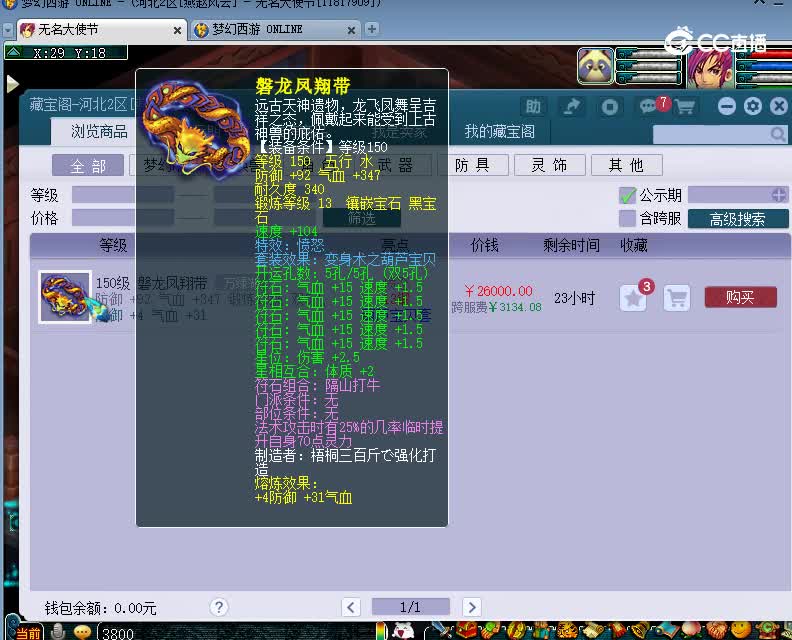Image resolution: width=792 pixels, height=640 pixels.
Task: Click the 磐龙凤翔带 item thumbnail
Action: [65, 297]
